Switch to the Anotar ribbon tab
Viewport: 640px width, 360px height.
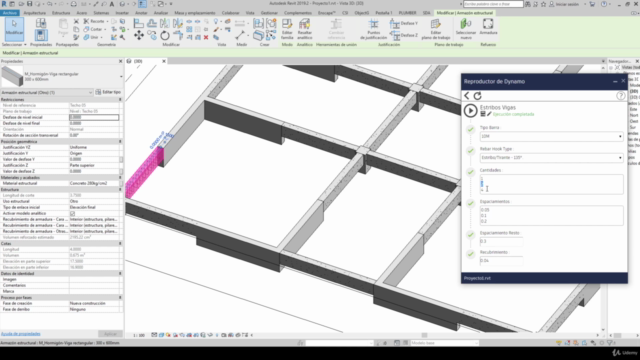141,13
